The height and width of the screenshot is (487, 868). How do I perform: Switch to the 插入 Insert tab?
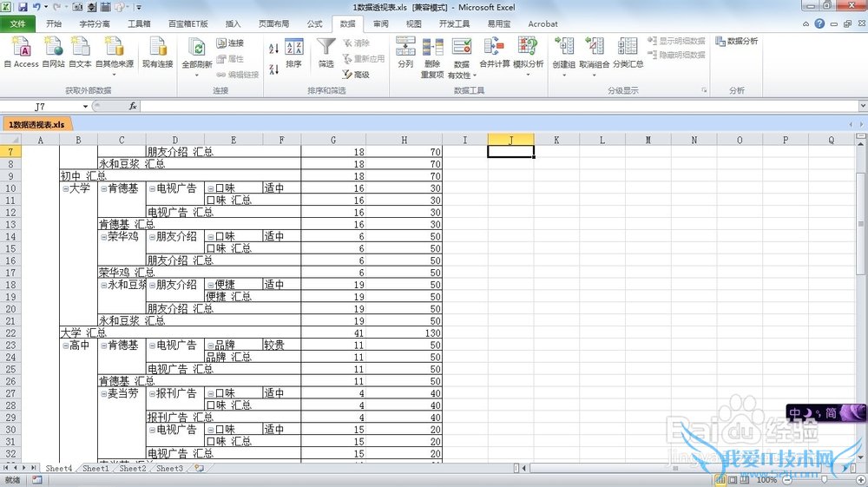[233, 23]
